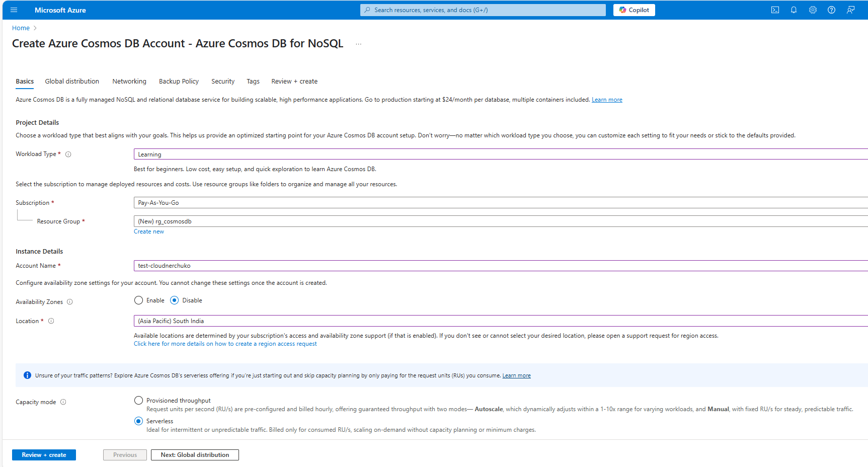Choose Provisioned throughput capacity mode
868x467 pixels.
138,401
